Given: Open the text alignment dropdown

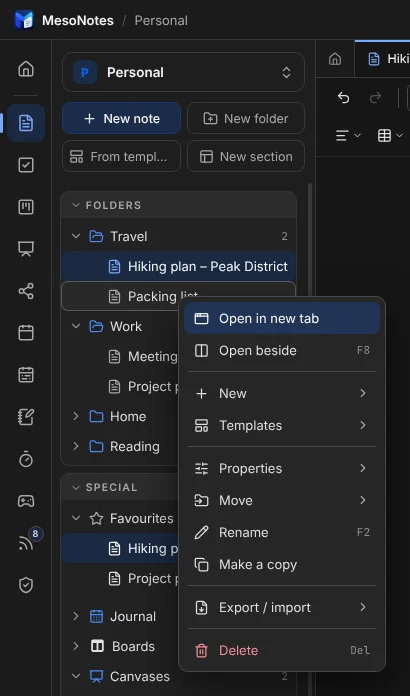Looking at the screenshot, I should pos(348,136).
